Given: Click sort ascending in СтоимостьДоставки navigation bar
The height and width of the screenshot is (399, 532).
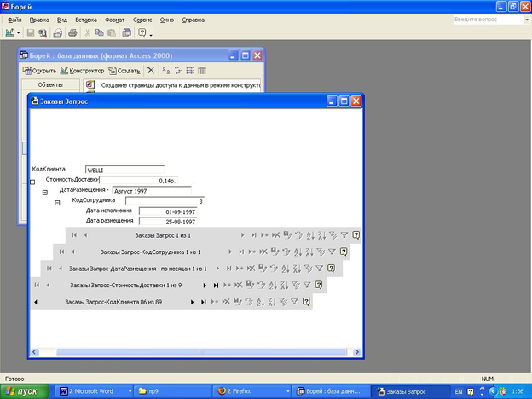Looking at the screenshot, I should 273,285.
